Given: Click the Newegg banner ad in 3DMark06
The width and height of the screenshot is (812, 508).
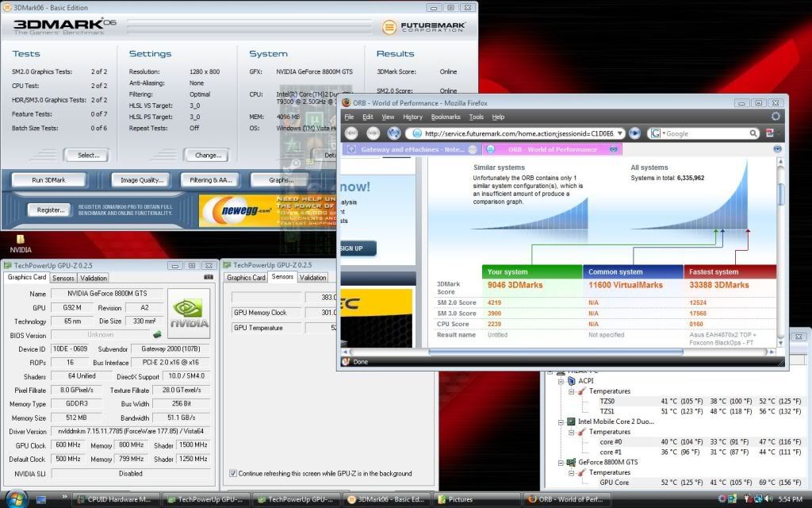Looking at the screenshot, I should point(268,210).
